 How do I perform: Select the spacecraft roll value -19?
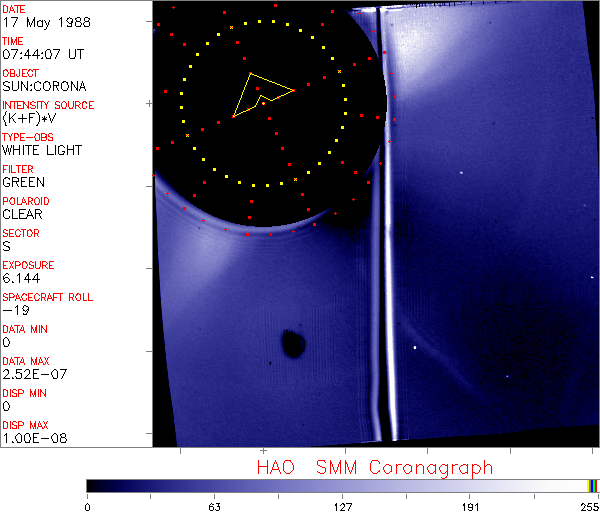point(13,310)
